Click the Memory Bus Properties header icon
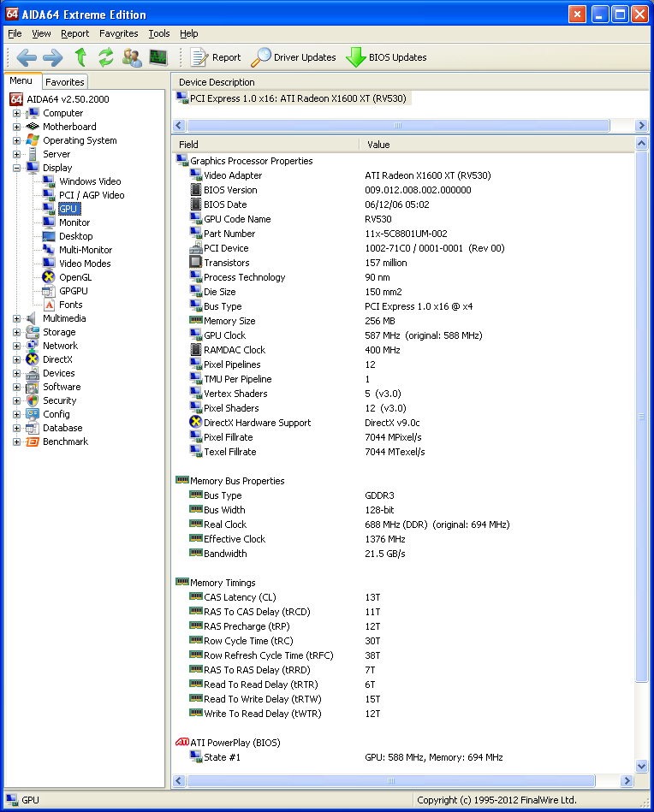Screen dimensions: 654x812 (181, 480)
